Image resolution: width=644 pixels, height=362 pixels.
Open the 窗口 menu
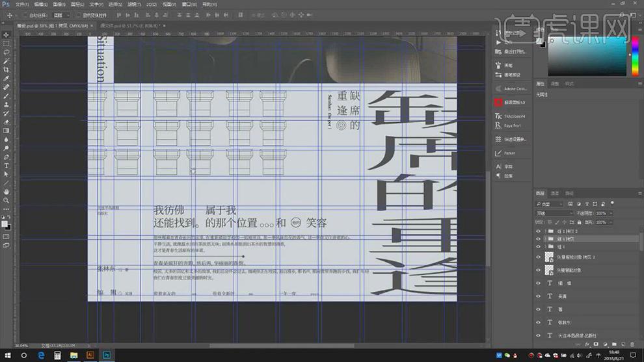coord(189,5)
